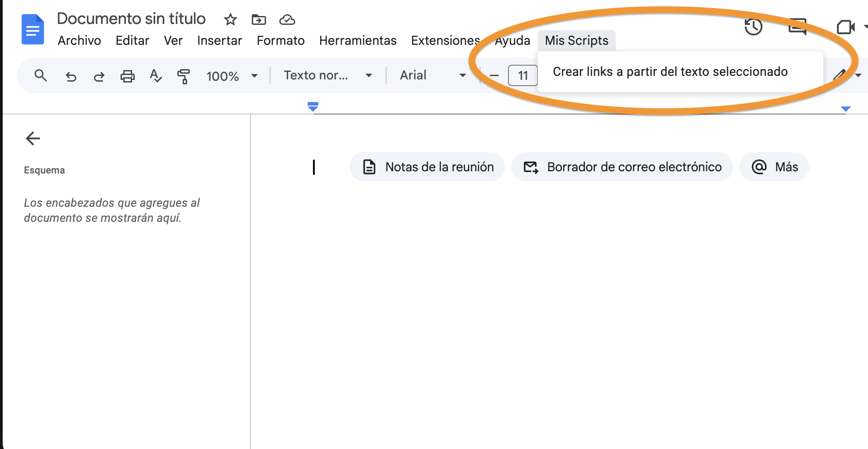Open the Editar menu
The width and height of the screenshot is (868, 449).
[x=132, y=40]
